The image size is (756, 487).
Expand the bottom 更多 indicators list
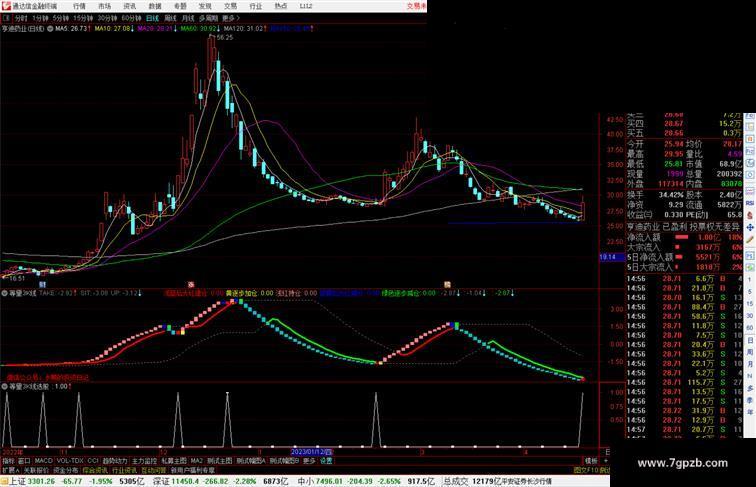click(309, 461)
